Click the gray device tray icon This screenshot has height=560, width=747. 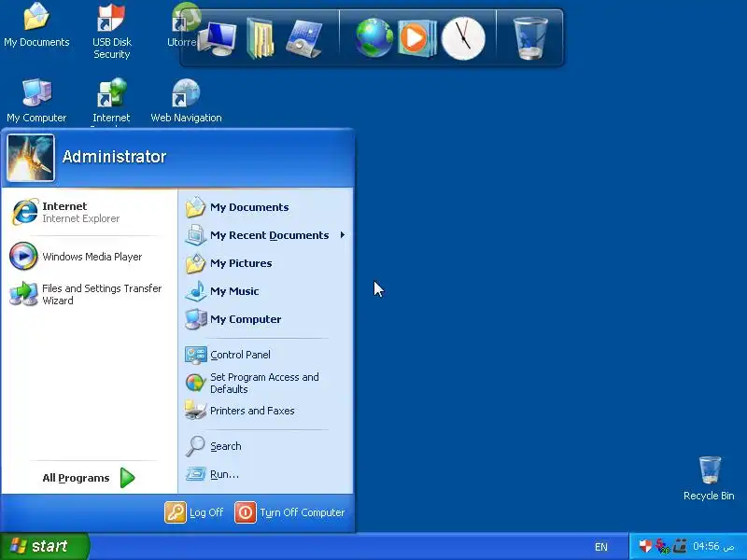[x=680, y=546]
